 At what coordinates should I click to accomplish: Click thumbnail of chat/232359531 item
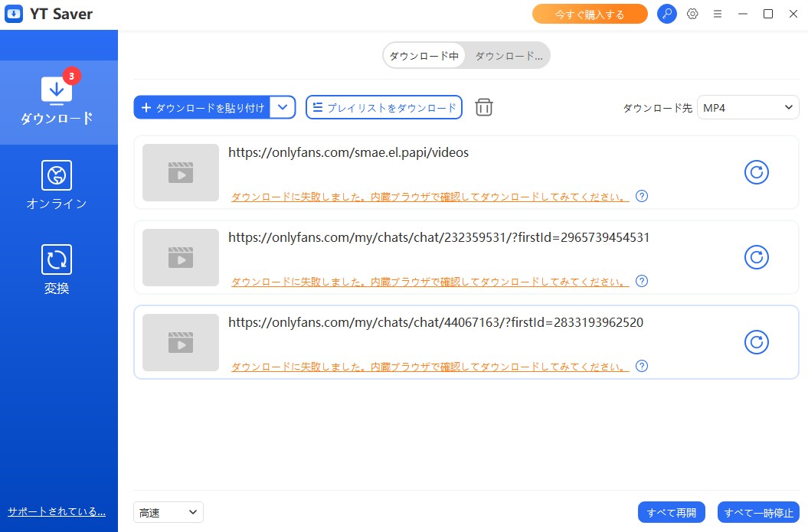pyautogui.click(x=181, y=257)
